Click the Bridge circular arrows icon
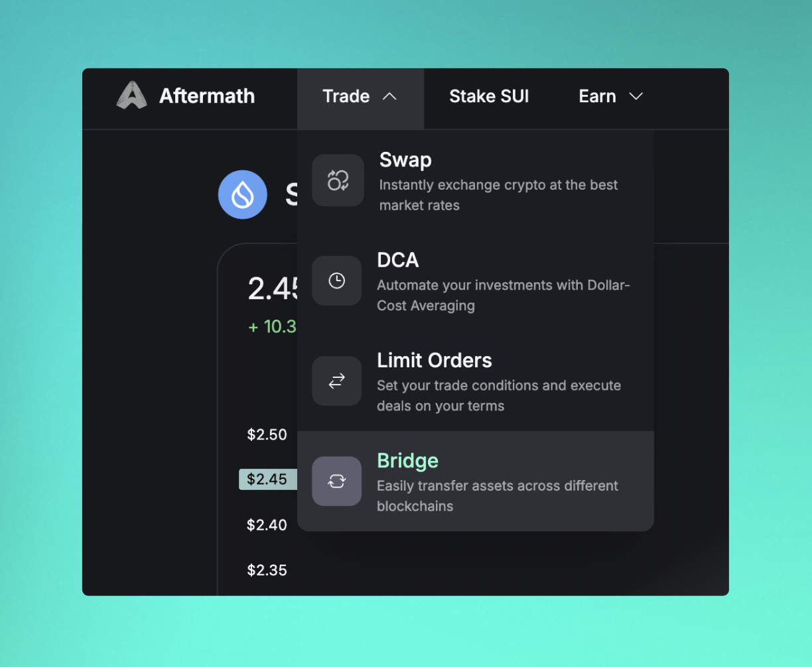The image size is (812, 667). click(x=336, y=481)
